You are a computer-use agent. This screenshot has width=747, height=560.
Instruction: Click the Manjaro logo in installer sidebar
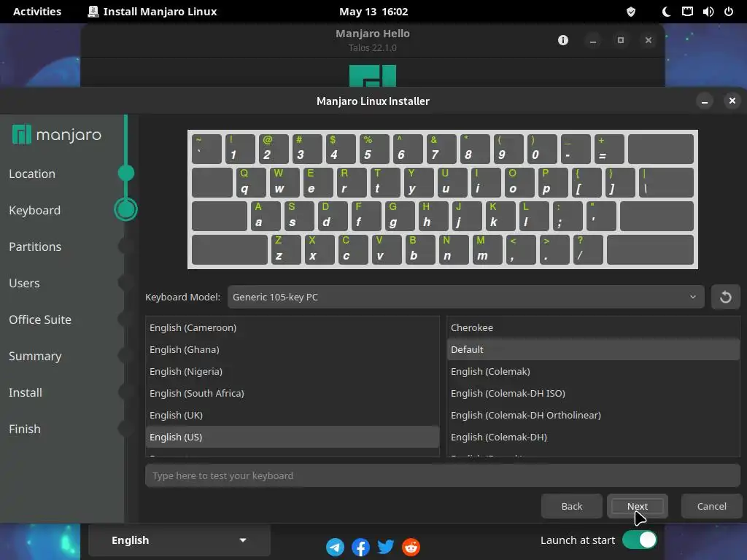(57, 135)
